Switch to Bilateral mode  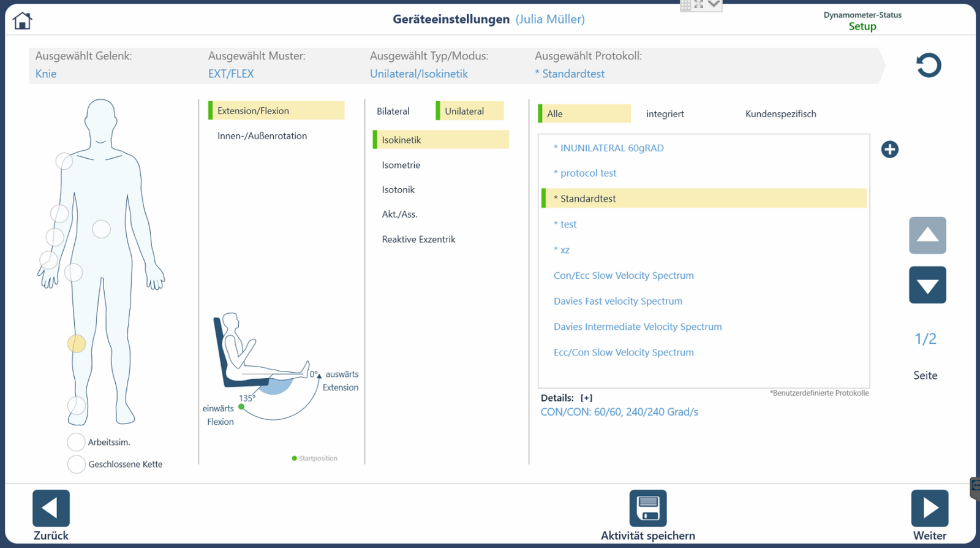393,112
